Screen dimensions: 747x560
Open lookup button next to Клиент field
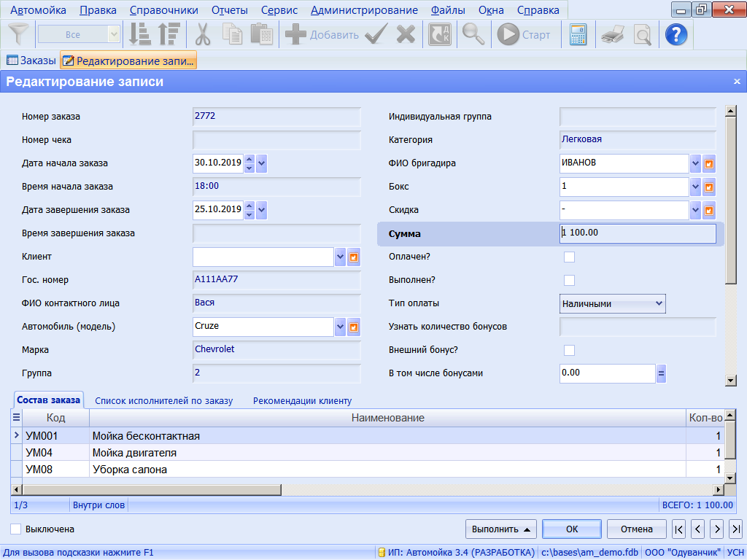[x=354, y=257]
